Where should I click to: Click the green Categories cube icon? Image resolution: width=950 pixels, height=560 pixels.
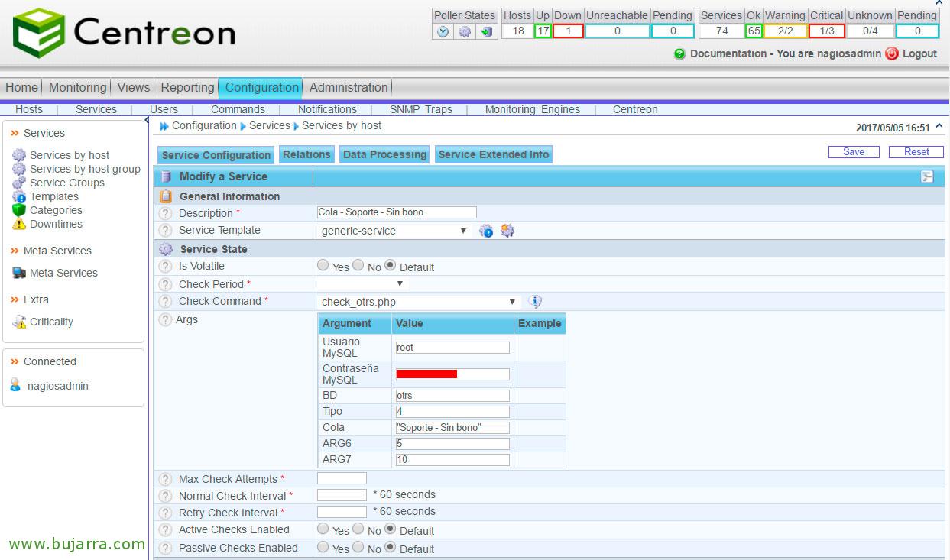(19, 210)
